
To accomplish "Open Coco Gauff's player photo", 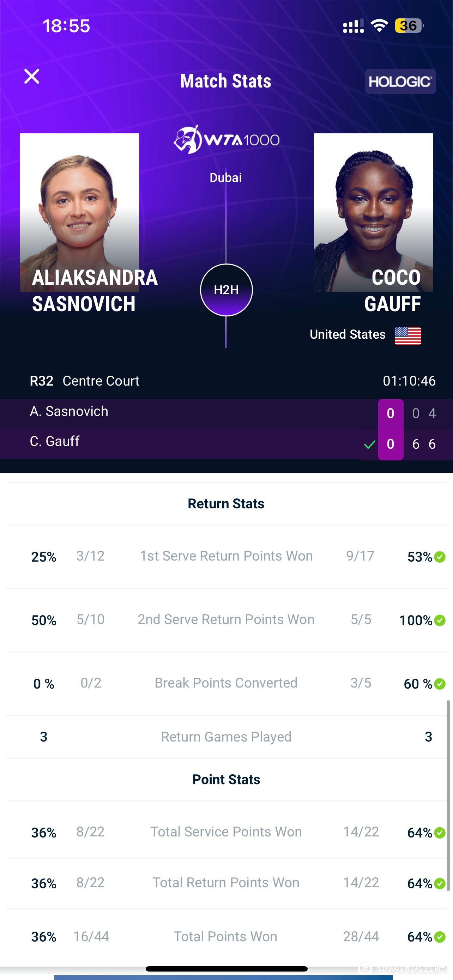I will click(x=374, y=212).
